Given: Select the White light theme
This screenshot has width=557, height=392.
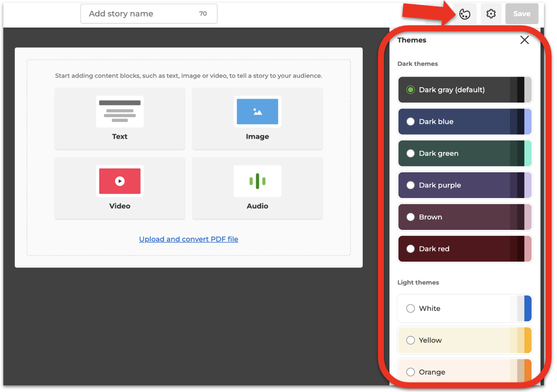Looking at the screenshot, I should (410, 308).
